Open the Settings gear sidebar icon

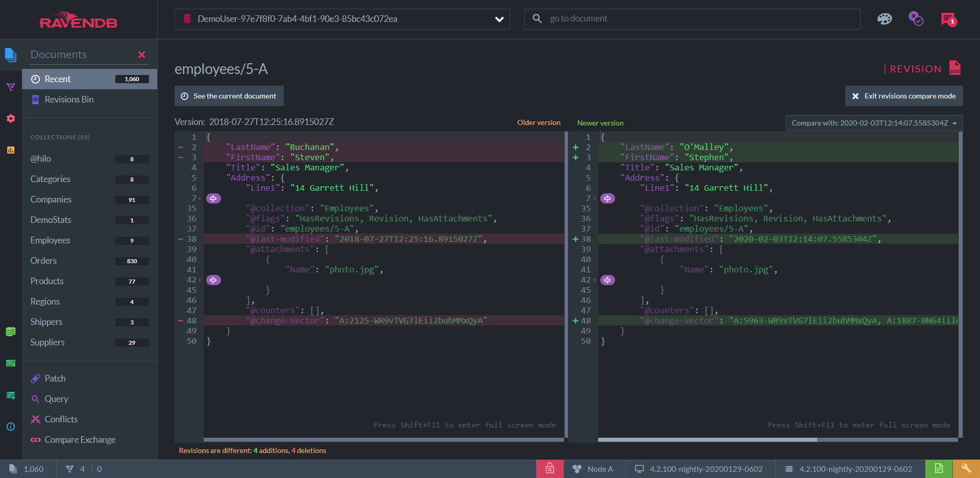point(11,118)
